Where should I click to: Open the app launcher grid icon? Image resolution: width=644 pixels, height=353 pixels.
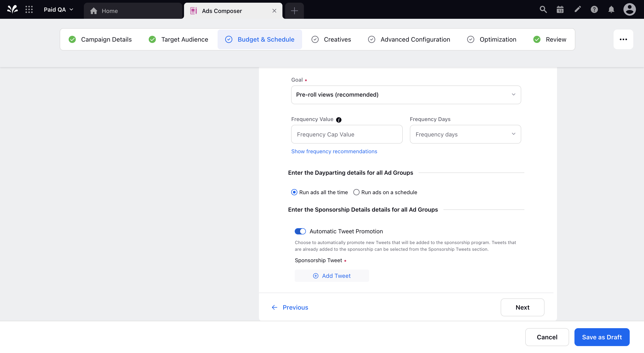pyautogui.click(x=29, y=9)
